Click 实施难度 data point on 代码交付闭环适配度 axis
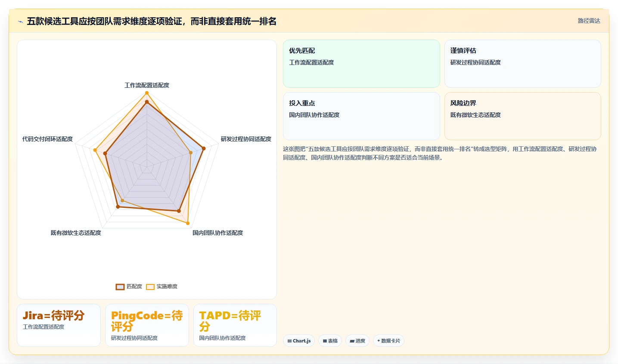The width and height of the screenshot is (618, 364). (x=95, y=150)
